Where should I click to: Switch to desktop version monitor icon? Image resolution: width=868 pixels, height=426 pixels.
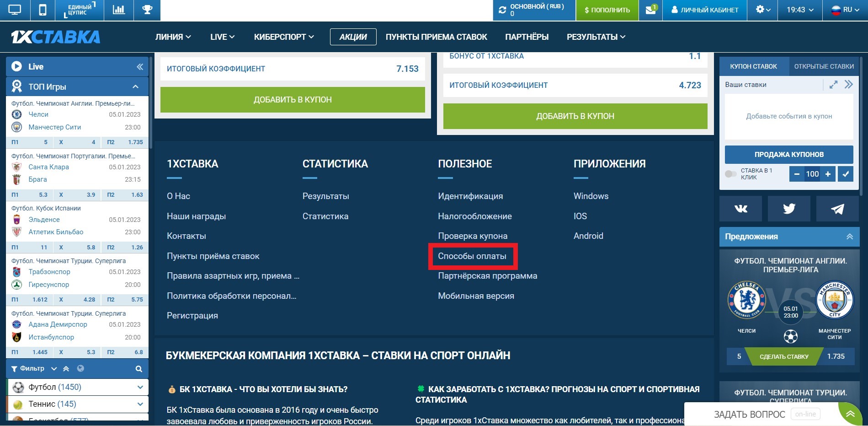(x=15, y=10)
